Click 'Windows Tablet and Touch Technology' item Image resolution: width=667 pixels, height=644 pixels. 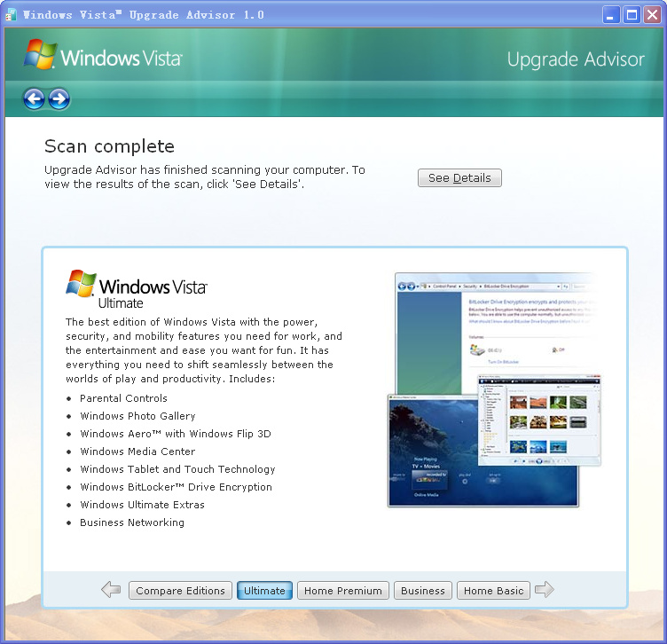[x=177, y=469]
